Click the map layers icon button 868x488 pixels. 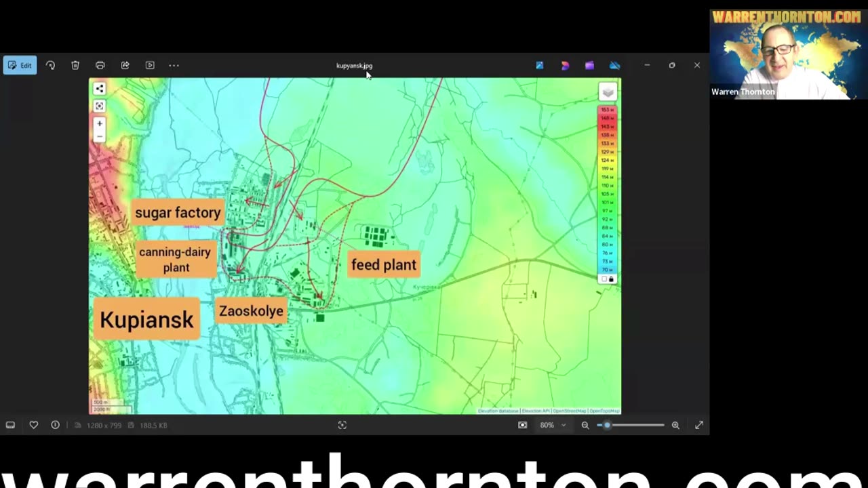[x=608, y=92]
